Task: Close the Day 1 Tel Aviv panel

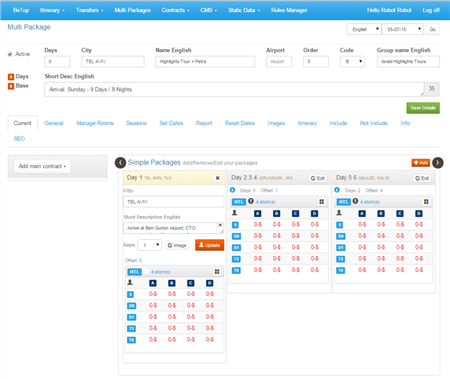Action: coord(218,178)
